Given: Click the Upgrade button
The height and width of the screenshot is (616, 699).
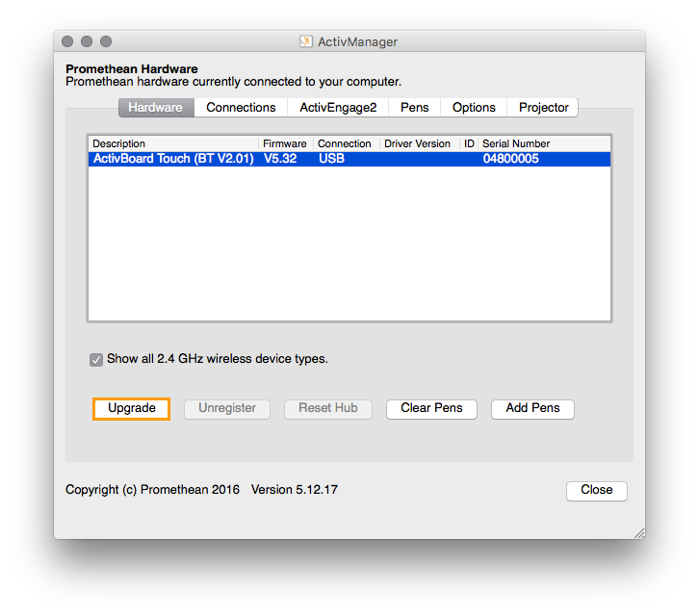Looking at the screenshot, I should coord(132,409).
